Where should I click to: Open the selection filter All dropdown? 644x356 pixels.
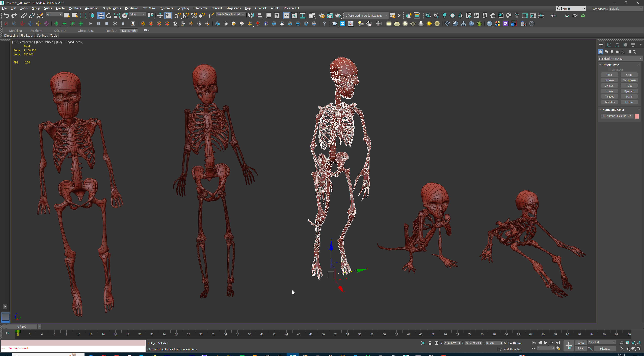[x=54, y=14]
